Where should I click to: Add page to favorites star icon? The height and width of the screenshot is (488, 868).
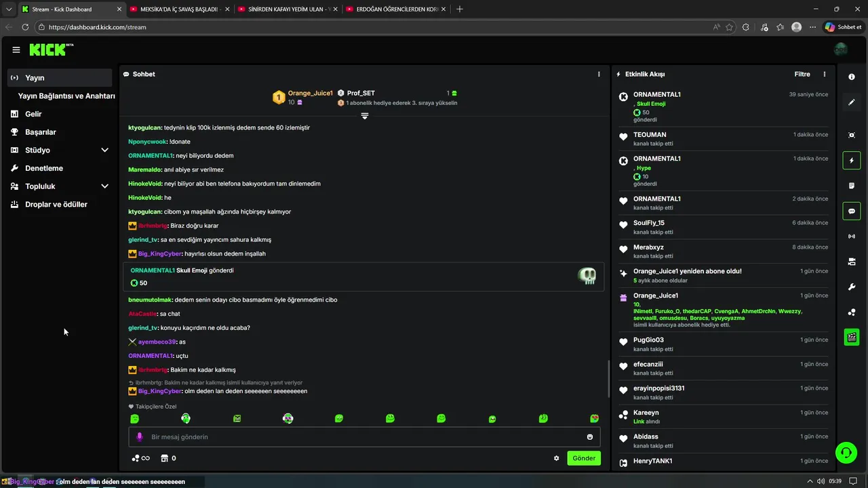[x=730, y=27]
